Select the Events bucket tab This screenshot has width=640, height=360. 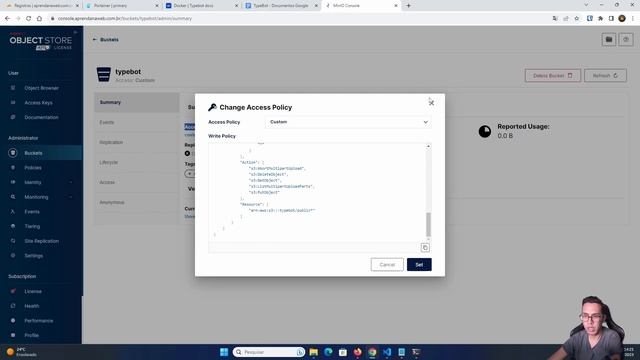(x=137, y=122)
